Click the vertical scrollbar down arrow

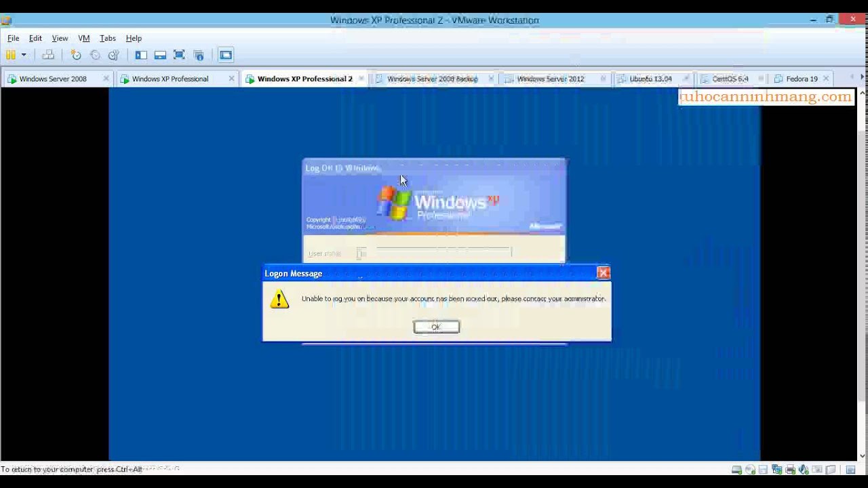[863, 456]
